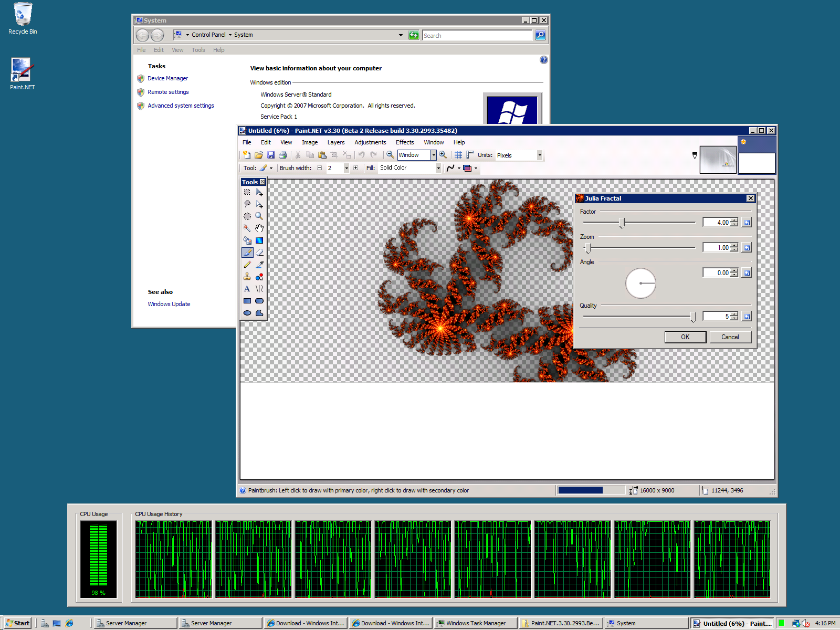
Task: Select the Paintbrush tool in Tools panel
Action: click(x=247, y=253)
